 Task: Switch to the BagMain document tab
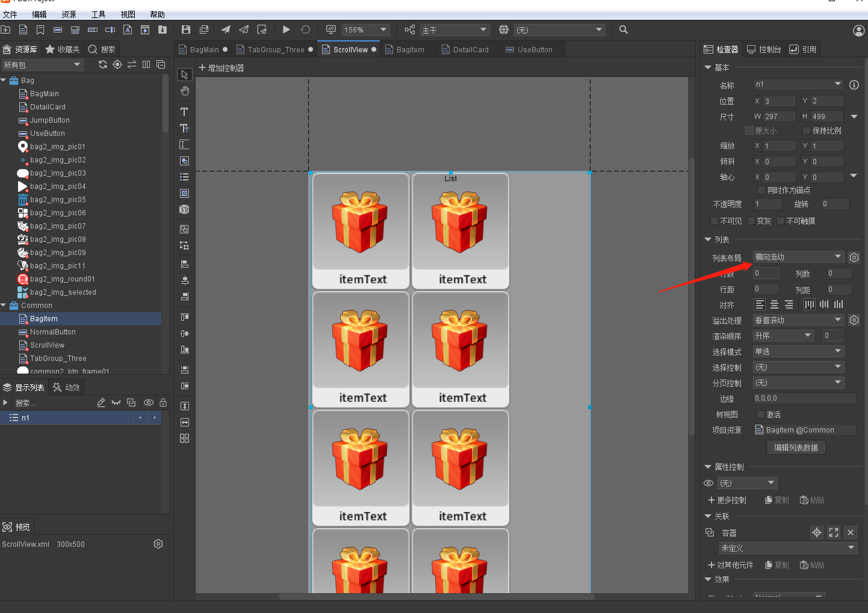(x=203, y=50)
